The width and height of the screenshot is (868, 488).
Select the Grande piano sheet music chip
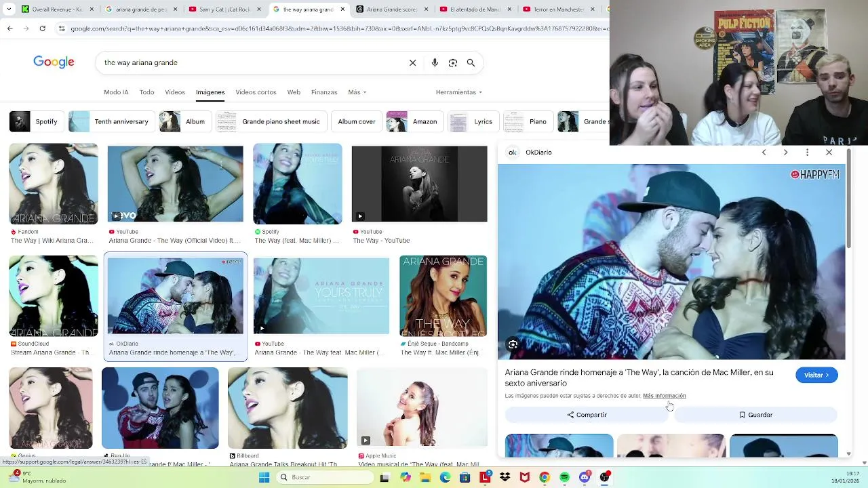click(x=271, y=122)
